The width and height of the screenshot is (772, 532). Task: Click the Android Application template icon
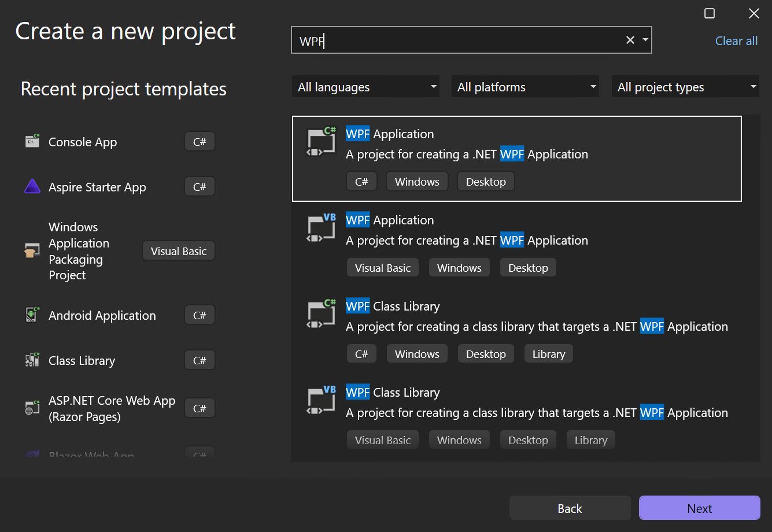click(32, 315)
